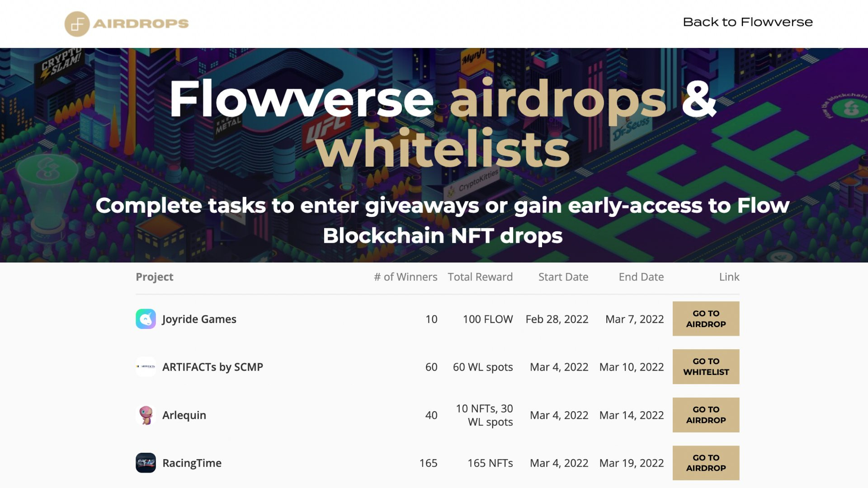Click the Joyride Games project icon
868x488 pixels.
pyautogui.click(x=146, y=319)
